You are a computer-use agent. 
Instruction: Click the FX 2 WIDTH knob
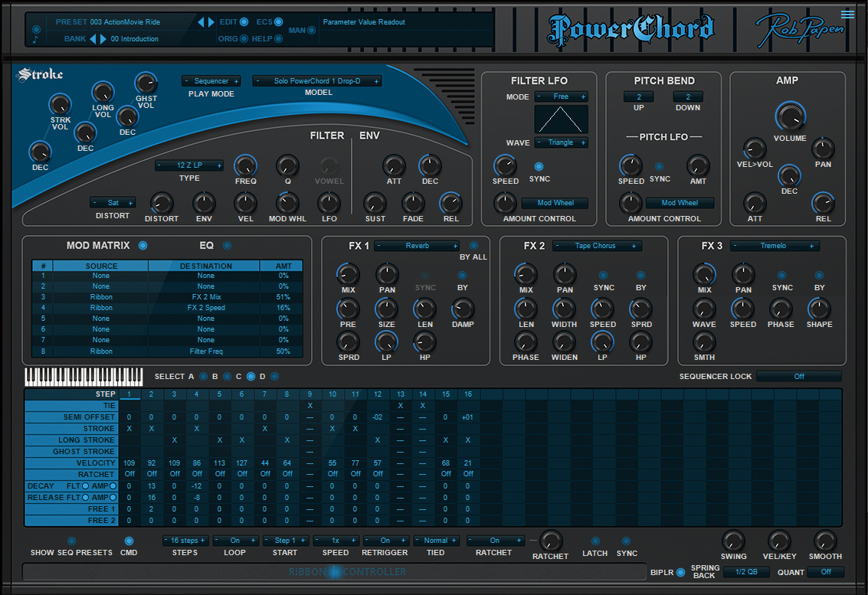coord(564,309)
